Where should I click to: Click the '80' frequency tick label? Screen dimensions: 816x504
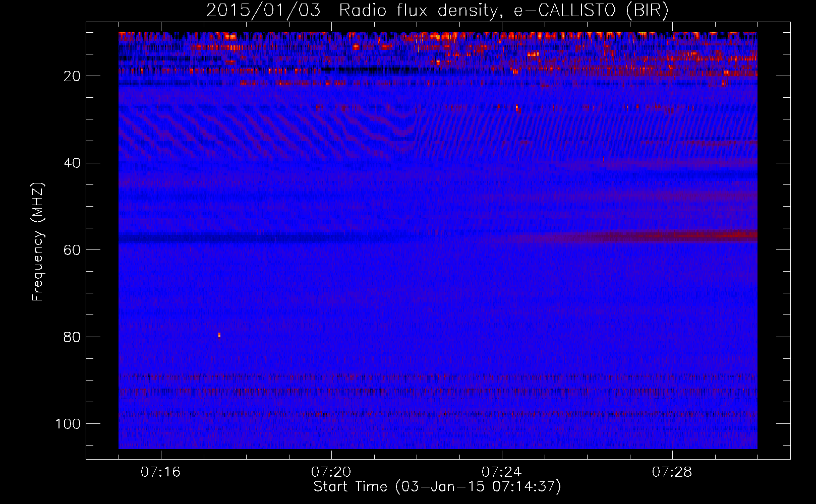click(73, 337)
